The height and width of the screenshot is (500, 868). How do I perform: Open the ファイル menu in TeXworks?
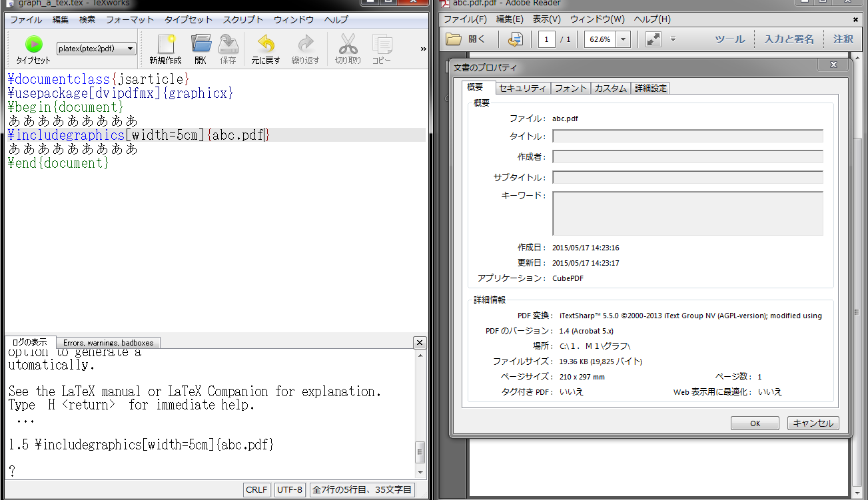pyautogui.click(x=26, y=19)
